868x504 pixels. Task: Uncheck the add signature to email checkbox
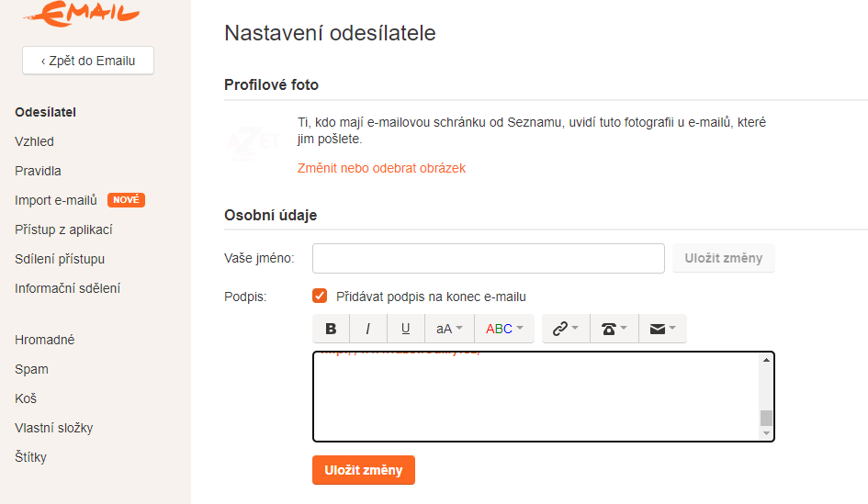[x=320, y=296]
